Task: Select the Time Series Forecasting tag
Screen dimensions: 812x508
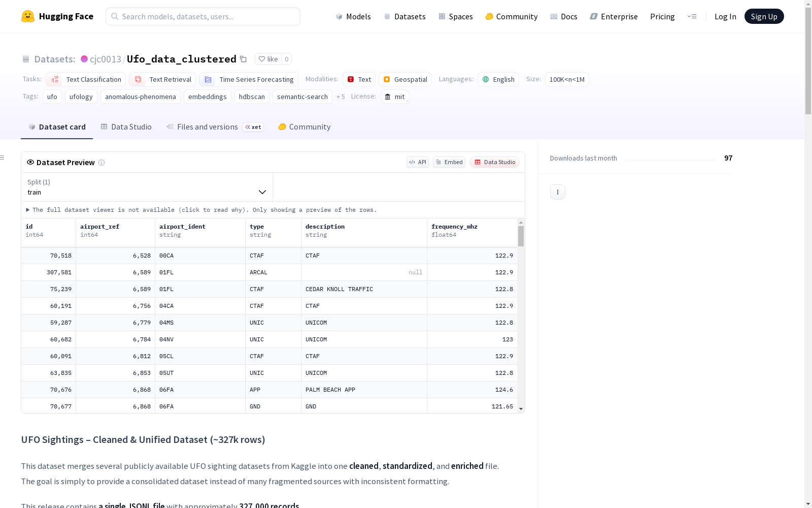Action: pyautogui.click(x=249, y=79)
